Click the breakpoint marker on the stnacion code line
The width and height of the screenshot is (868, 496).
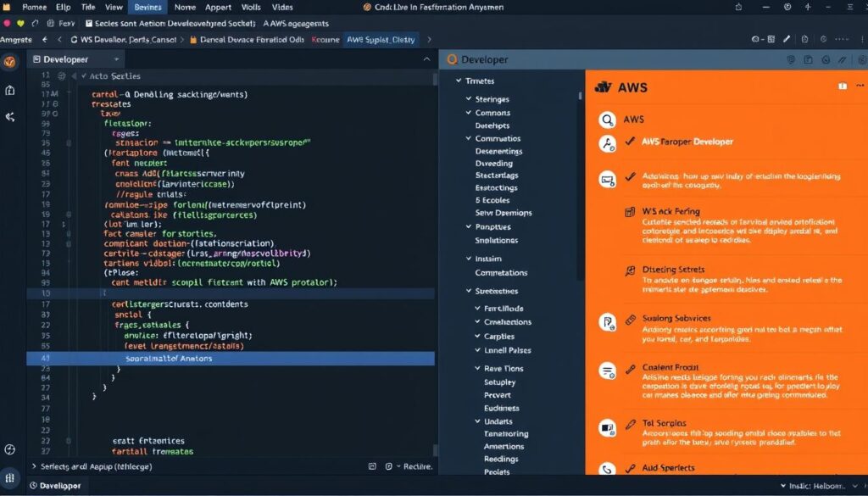pos(69,142)
